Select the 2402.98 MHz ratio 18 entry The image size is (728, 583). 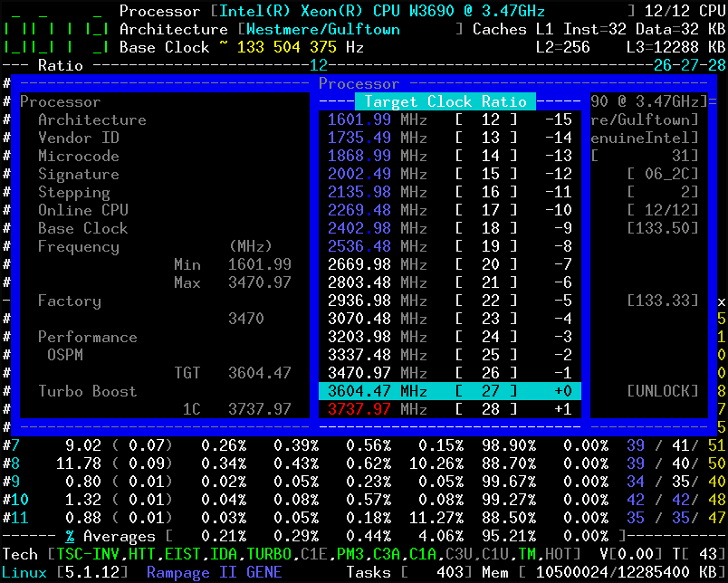449,228
